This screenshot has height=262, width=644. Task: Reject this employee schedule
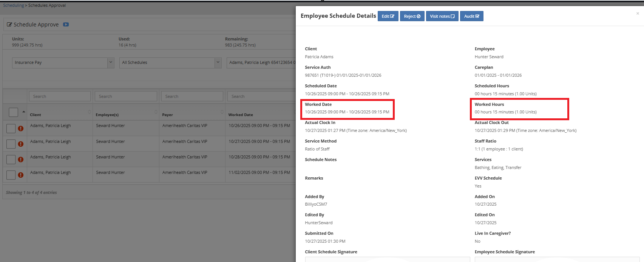[412, 16]
